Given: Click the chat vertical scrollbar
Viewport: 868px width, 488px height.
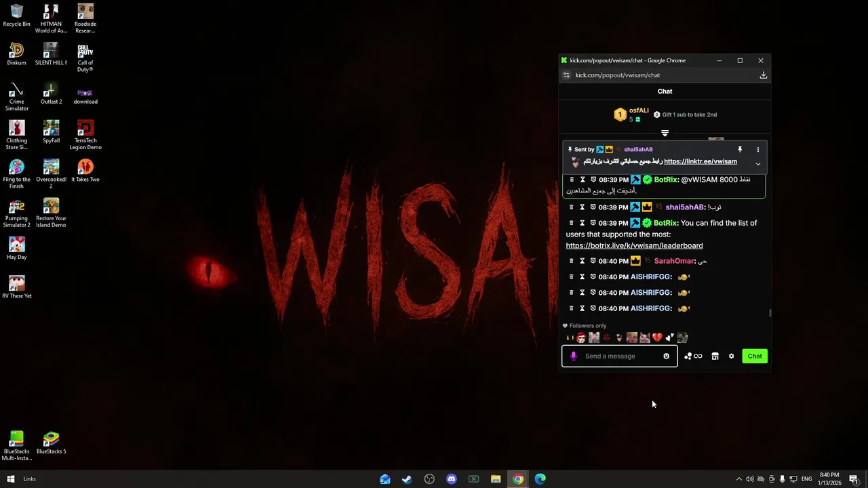Looking at the screenshot, I should (770, 313).
